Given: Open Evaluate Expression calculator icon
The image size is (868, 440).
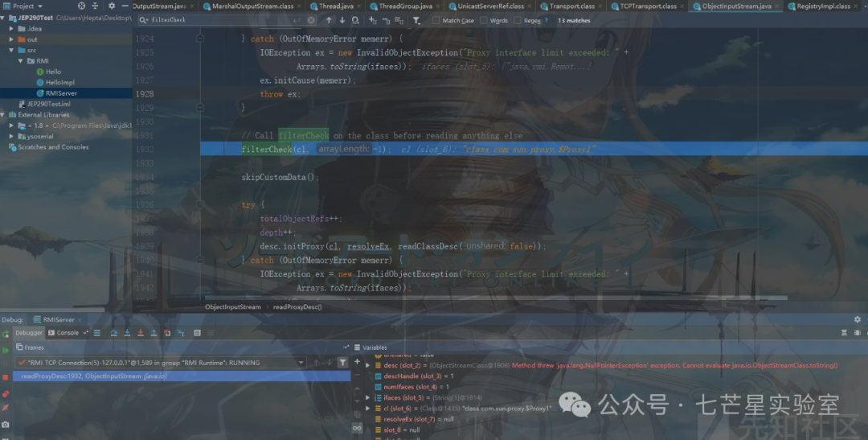Looking at the screenshot, I should (x=197, y=333).
